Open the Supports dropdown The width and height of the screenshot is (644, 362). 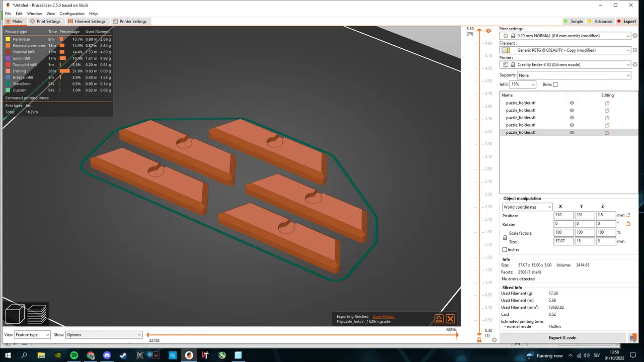[574, 75]
